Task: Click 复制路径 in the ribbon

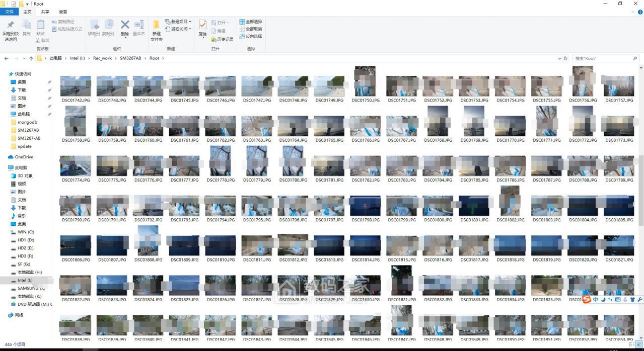Action: (63, 22)
